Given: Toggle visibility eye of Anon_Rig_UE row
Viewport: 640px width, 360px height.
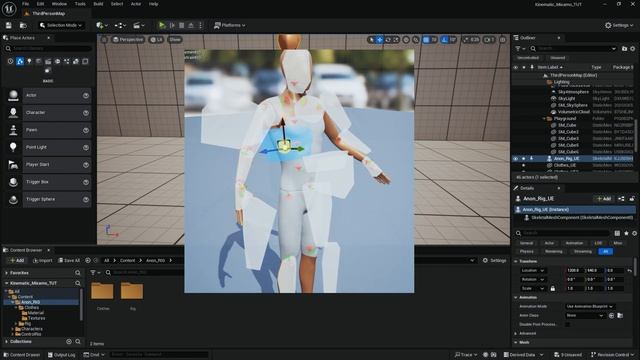Looking at the screenshot, I should 516,158.
